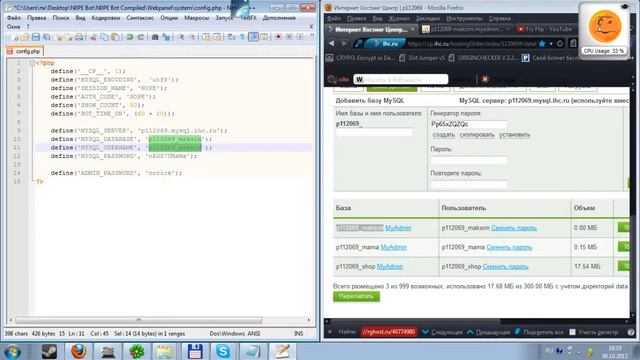Click the Open file icon in Notepad++ toolbar
This screenshot has width=640, height=360.
25,37
